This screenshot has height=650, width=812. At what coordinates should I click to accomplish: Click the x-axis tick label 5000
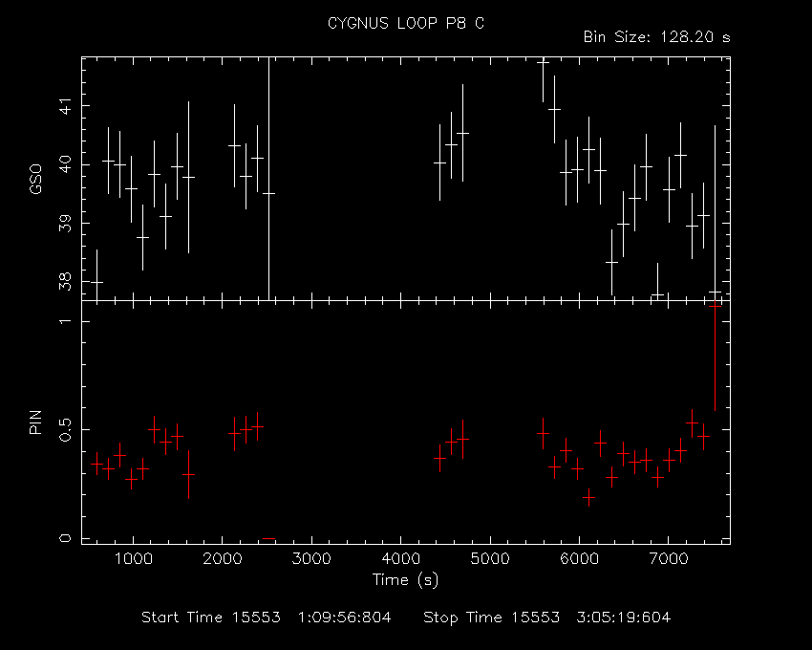point(489,559)
